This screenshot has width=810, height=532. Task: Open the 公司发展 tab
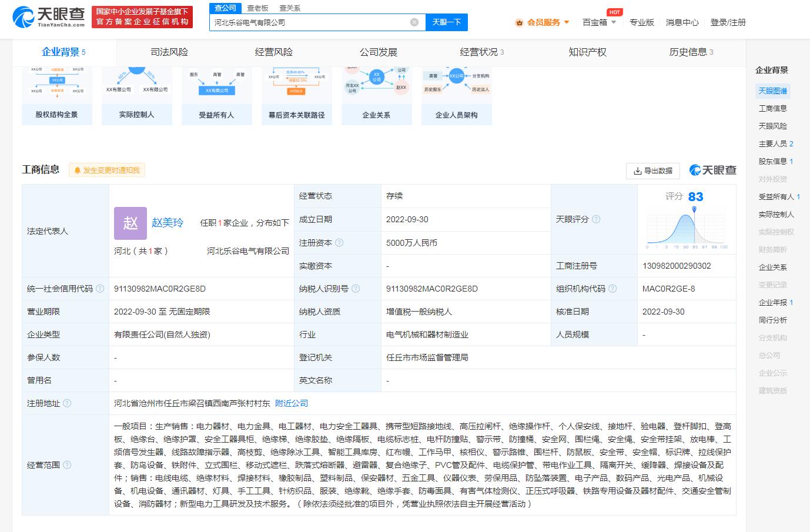coord(379,52)
